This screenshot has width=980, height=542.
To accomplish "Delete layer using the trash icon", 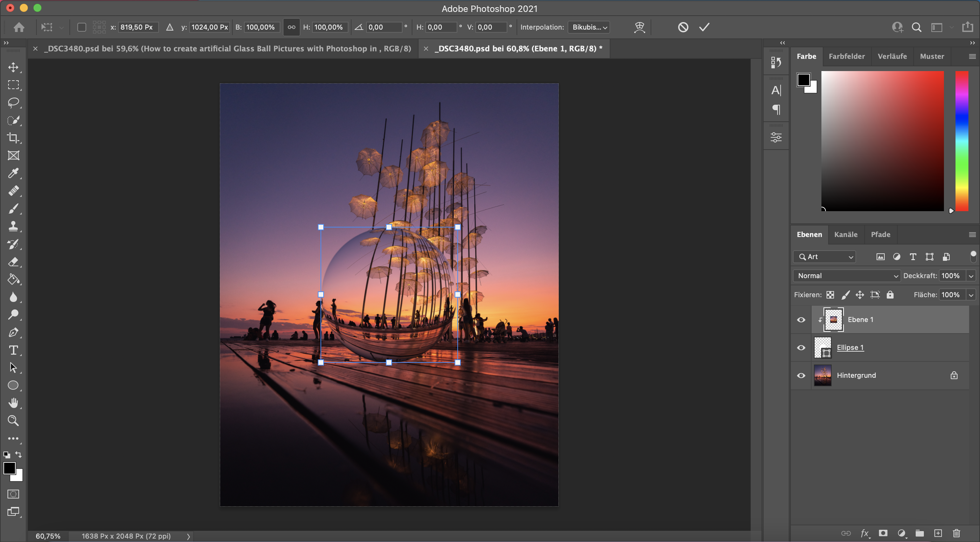I will click(957, 533).
